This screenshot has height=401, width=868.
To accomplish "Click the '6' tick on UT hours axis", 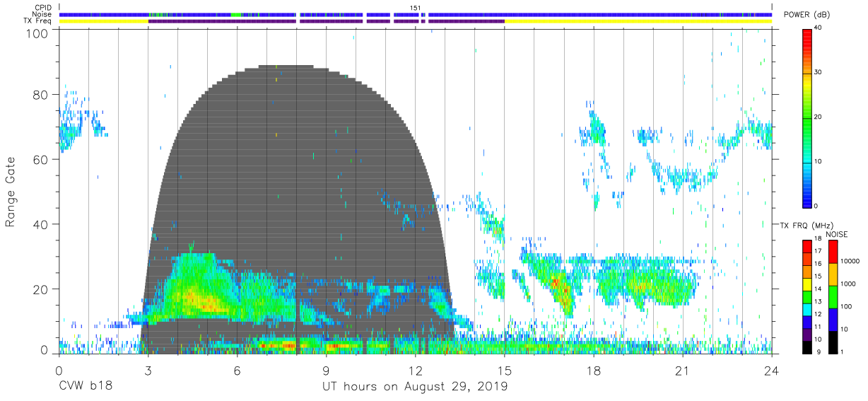I will pyautogui.click(x=237, y=370).
